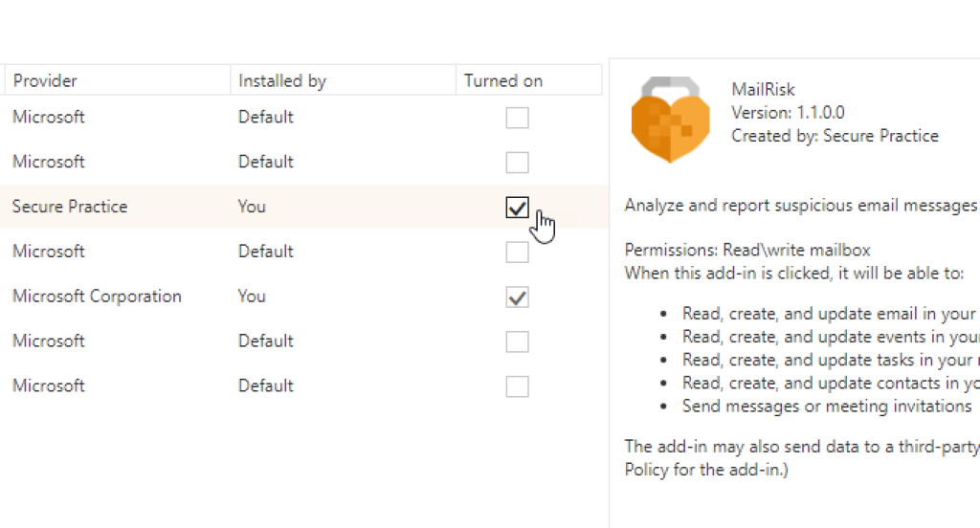The width and height of the screenshot is (980, 528).
Task: Uncheck the Secure Practice add-in checkbox
Action: 517,207
